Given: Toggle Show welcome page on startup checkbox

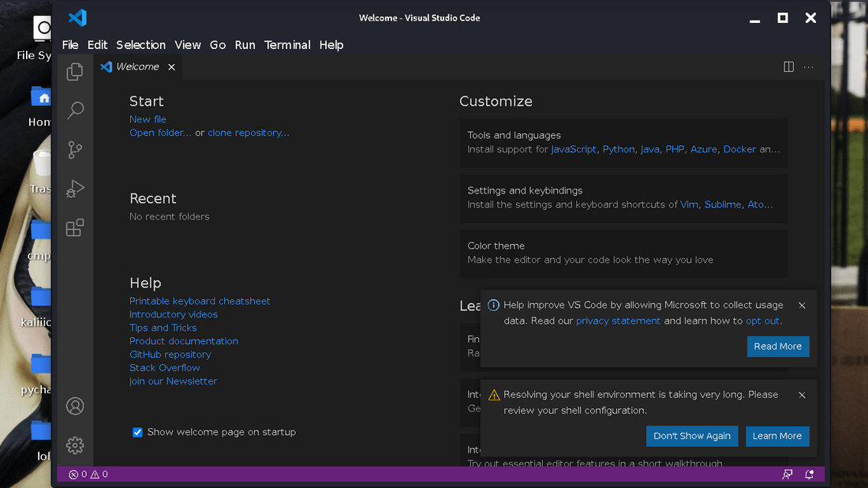Looking at the screenshot, I should [137, 432].
